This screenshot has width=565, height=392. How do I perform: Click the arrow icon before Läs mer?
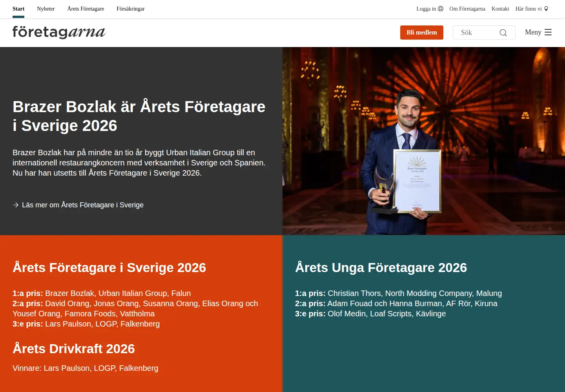[x=16, y=205]
